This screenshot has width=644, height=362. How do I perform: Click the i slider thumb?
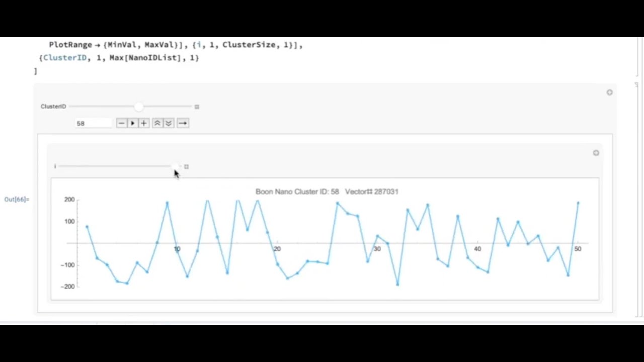tap(175, 166)
